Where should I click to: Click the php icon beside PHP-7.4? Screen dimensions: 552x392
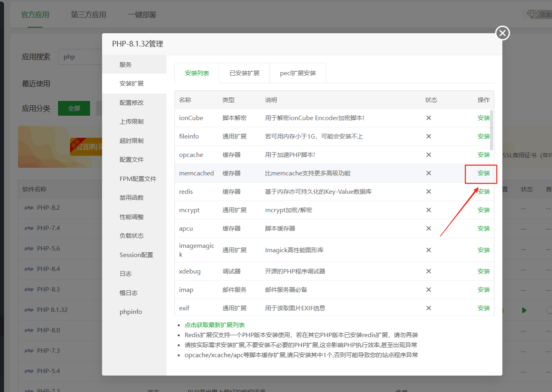pos(29,228)
